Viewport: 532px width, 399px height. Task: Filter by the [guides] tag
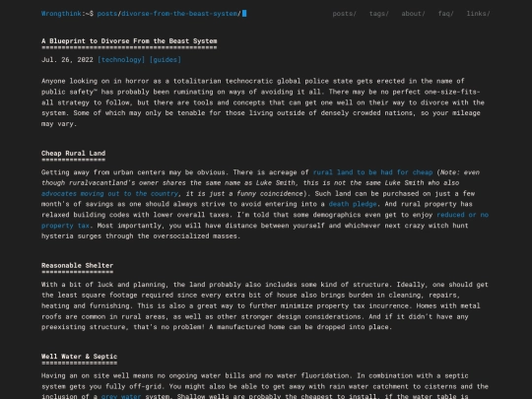pyautogui.click(x=166, y=60)
